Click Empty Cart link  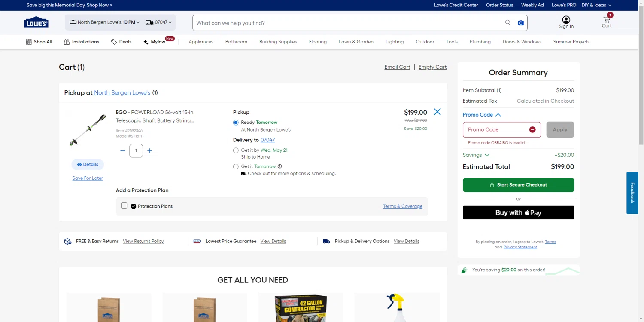coord(432,67)
